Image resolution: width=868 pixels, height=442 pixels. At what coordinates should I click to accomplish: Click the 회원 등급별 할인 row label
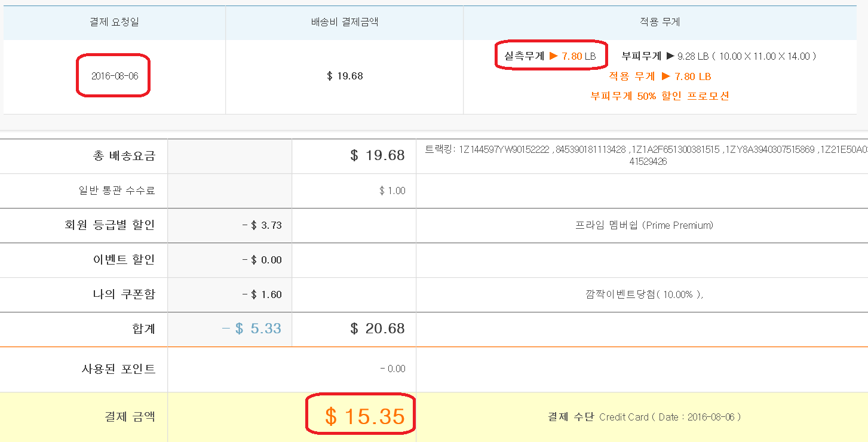click(x=109, y=225)
